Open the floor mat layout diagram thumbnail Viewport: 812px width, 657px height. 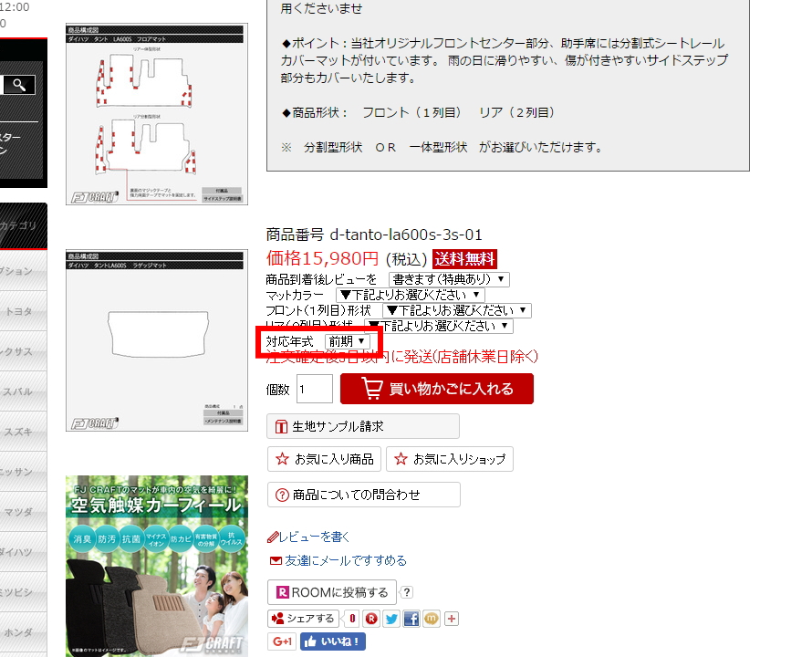click(157, 114)
